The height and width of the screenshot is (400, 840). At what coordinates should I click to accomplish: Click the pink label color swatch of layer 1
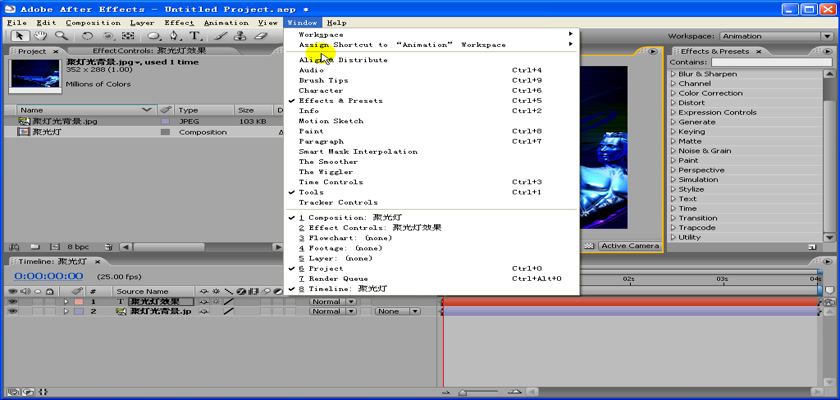(x=79, y=301)
